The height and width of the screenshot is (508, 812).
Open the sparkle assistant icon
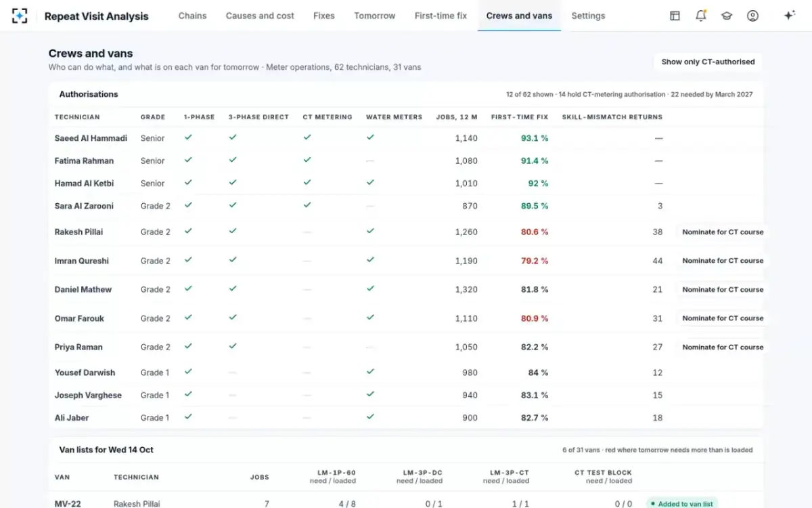[789, 16]
